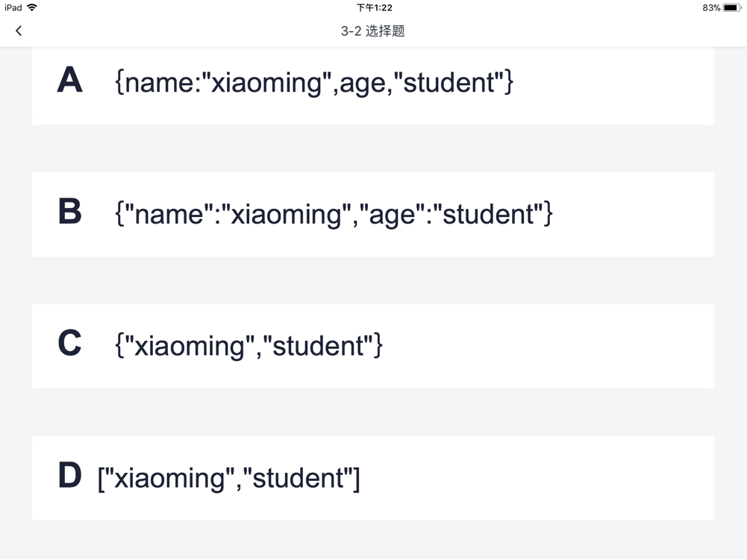Select answer letter C
Viewport: 747px width, 560px height.
point(69,345)
